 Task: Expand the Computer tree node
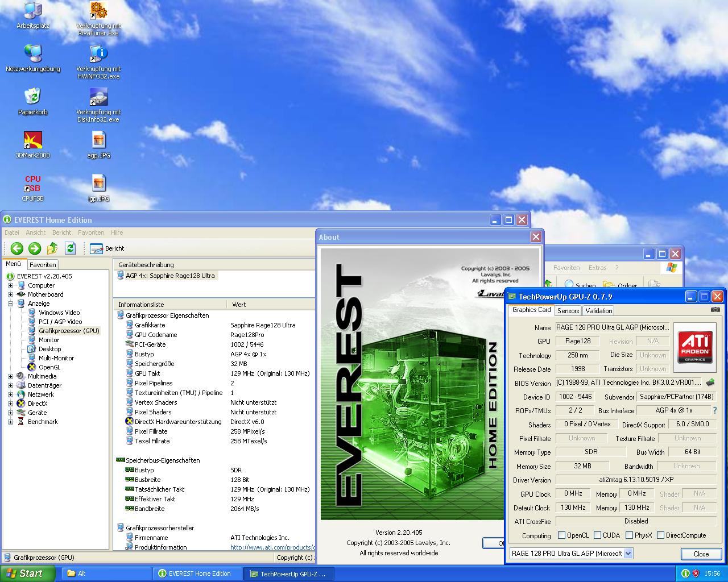point(10,285)
